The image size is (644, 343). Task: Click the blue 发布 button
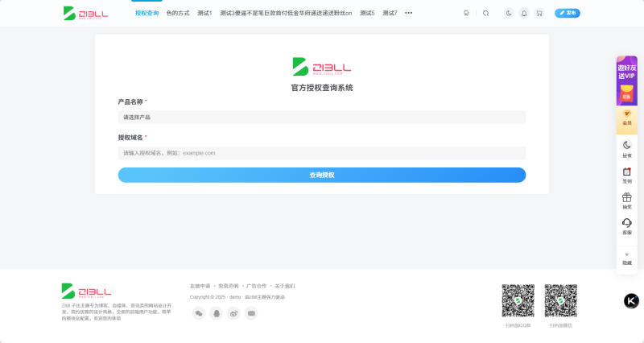(x=568, y=13)
